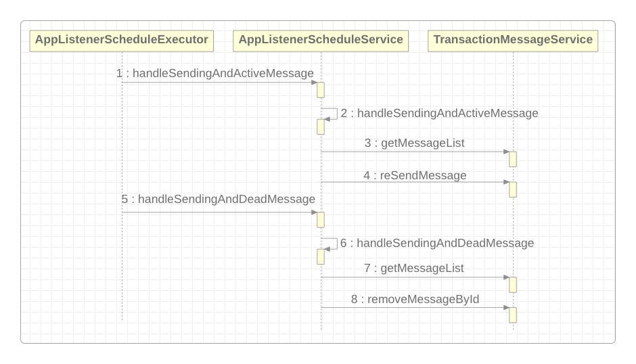Click activation box receiving reSendMessage

click(x=513, y=189)
